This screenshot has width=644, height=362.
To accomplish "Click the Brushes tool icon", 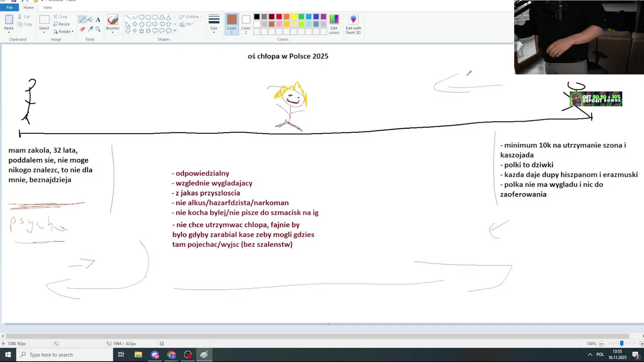I will [113, 20].
